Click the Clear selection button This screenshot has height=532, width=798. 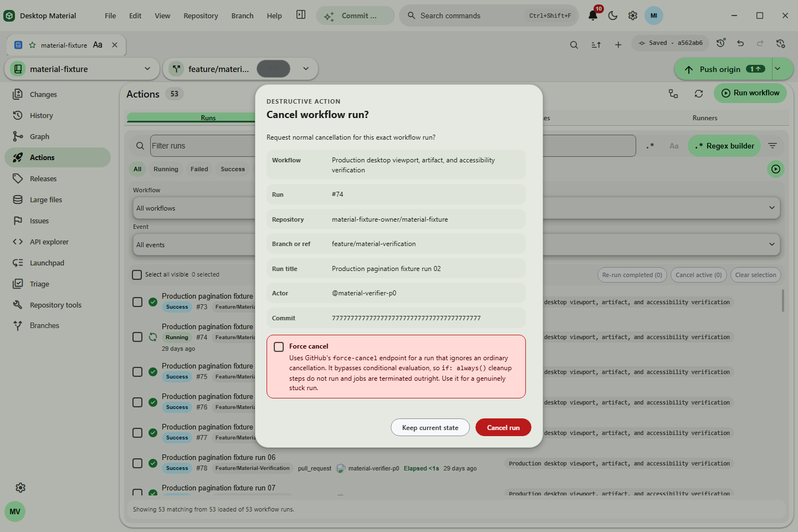(756, 275)
